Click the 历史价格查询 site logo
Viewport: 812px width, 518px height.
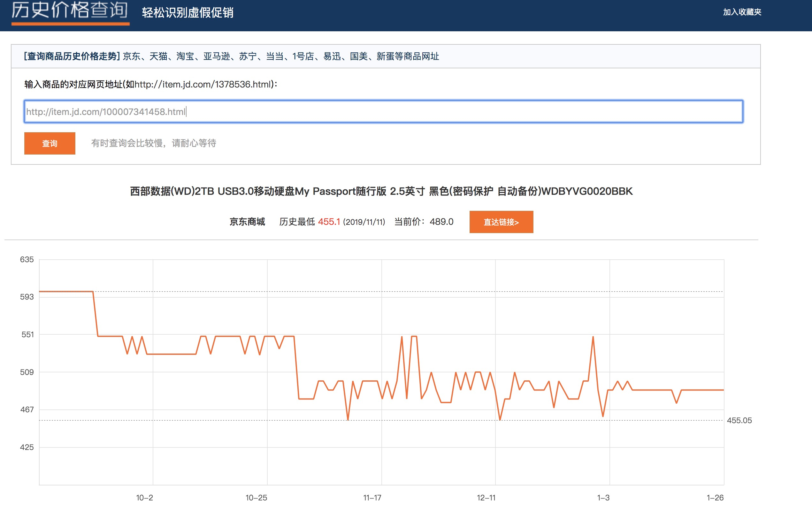(x=70, y=10)
